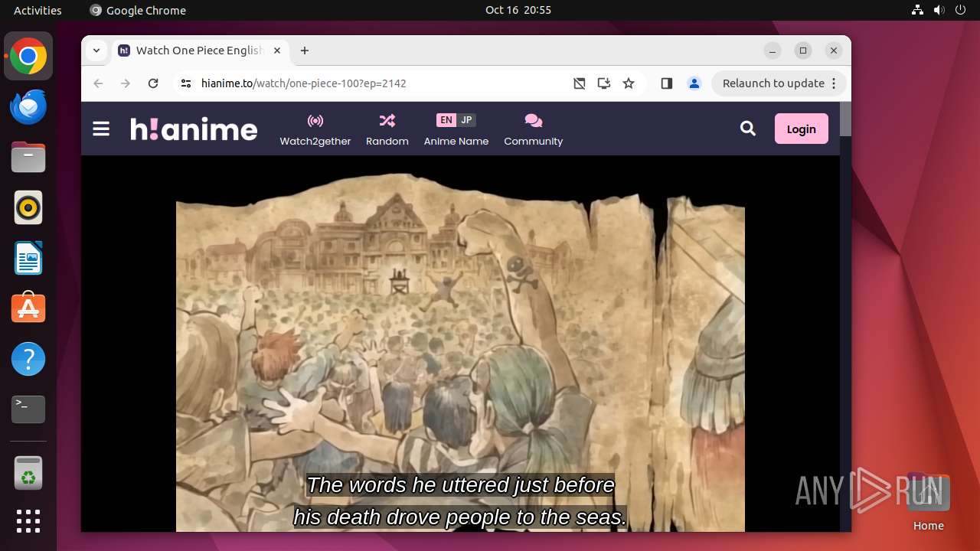Open Watch2gether
Viewport: 980px width, 551px height.
coord(315,129)
